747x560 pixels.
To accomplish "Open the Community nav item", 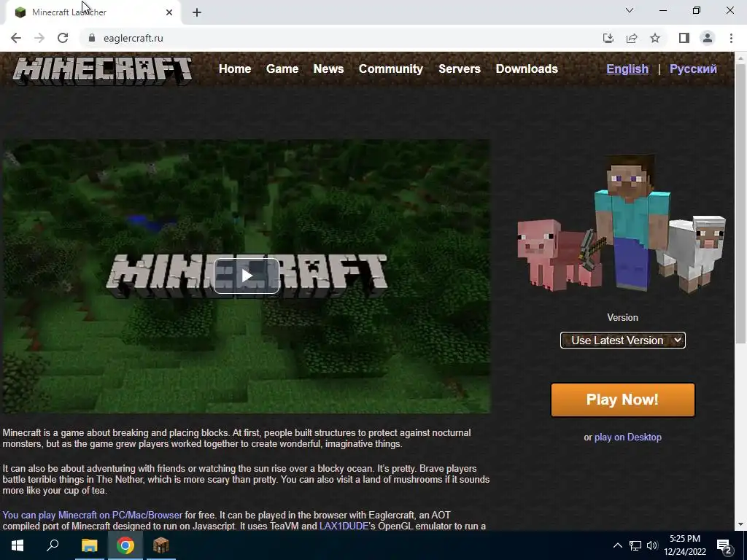I will click(x=391, y=69).
